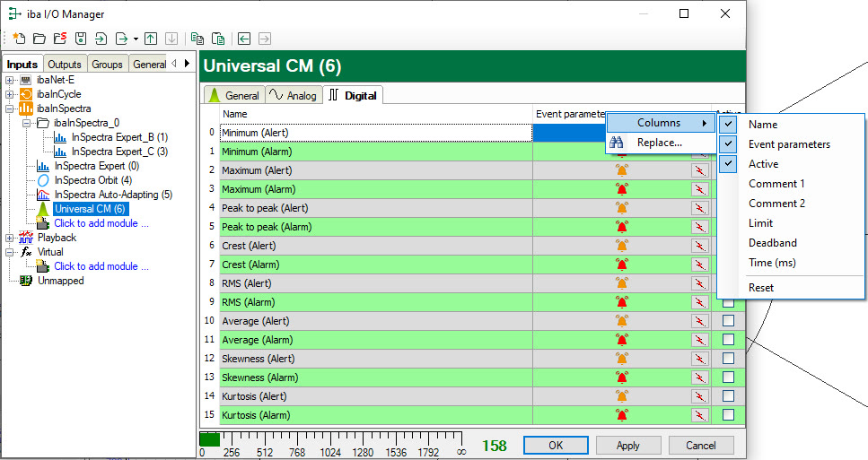Enable Active checkbox for Skewness (Alert)
This screenshot has height=460, width=868.
(x=729, y=359)
